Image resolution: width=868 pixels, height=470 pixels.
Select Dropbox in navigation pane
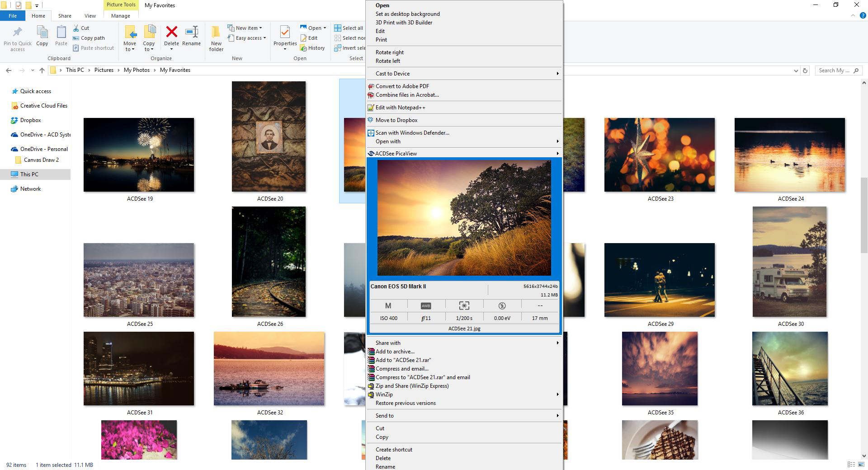pyautogui.click(x=30, y=120)
